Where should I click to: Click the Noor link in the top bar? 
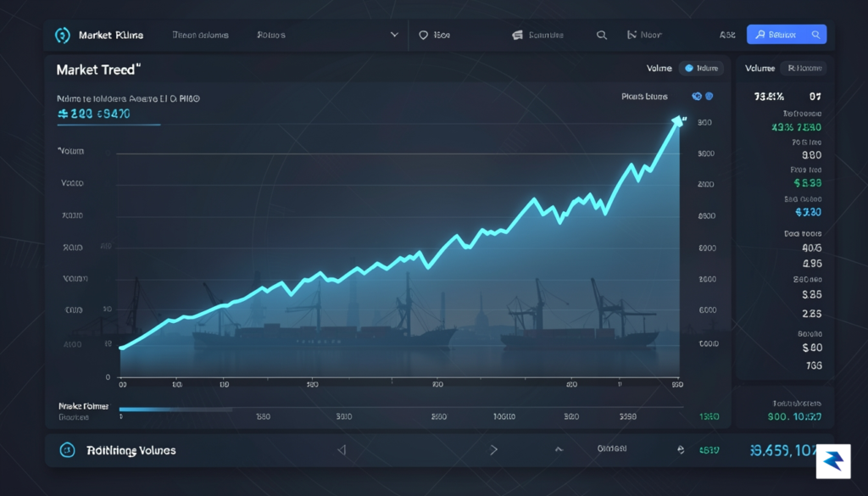(x=651, y=35)
